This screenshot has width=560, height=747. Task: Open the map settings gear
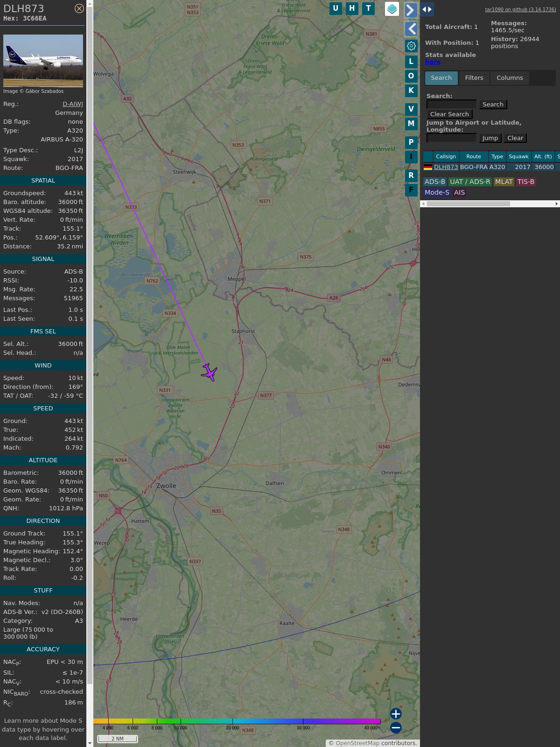411,46
